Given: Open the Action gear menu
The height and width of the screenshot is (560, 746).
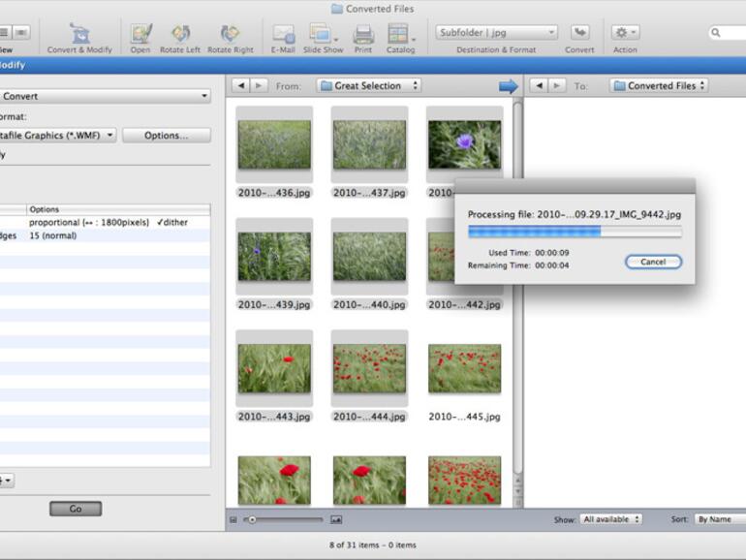Looking at the screenshot, I should [625, 33].
